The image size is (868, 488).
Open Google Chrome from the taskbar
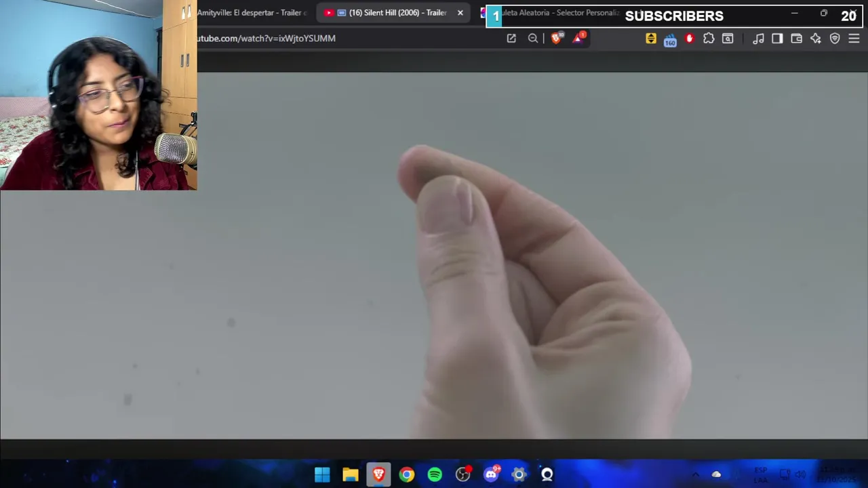(x=407, y=474)
